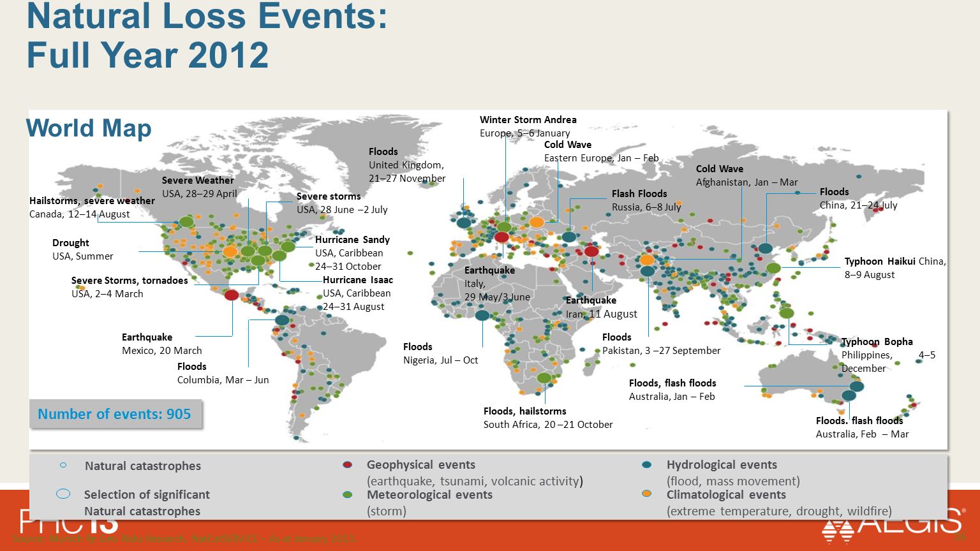Image resolution: width=980 pixels, height=551 pixels.
Task: Click the red Geophysical events legend dot
Action: click(347, 465)
